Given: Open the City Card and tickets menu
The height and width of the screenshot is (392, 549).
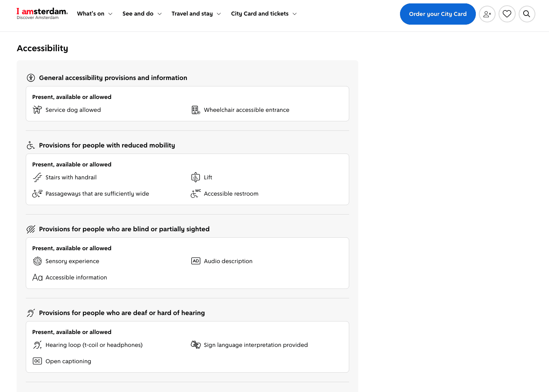Looking at the screenshot, I should 260,14.
